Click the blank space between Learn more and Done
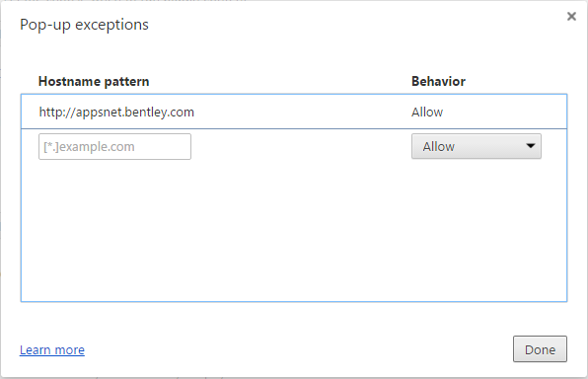This screenshot has width=588, height=379. (298, 349)
